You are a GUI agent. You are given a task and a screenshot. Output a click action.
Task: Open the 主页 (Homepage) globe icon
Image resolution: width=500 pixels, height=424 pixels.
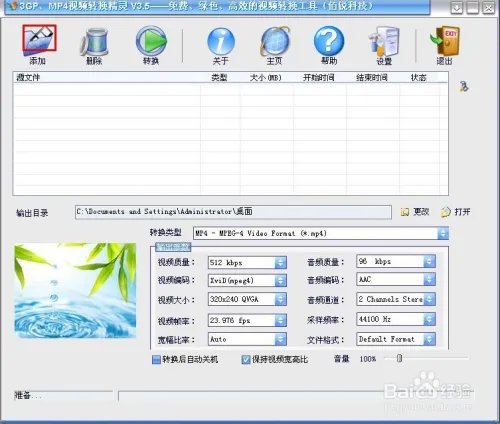click(x=275, y=42)
